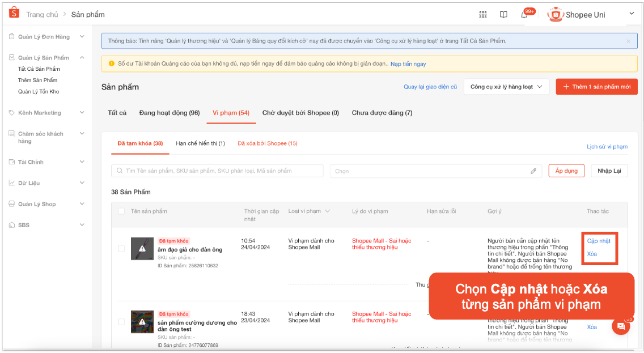Click the pen icon in the Chọn field

[x=533, y=170]
